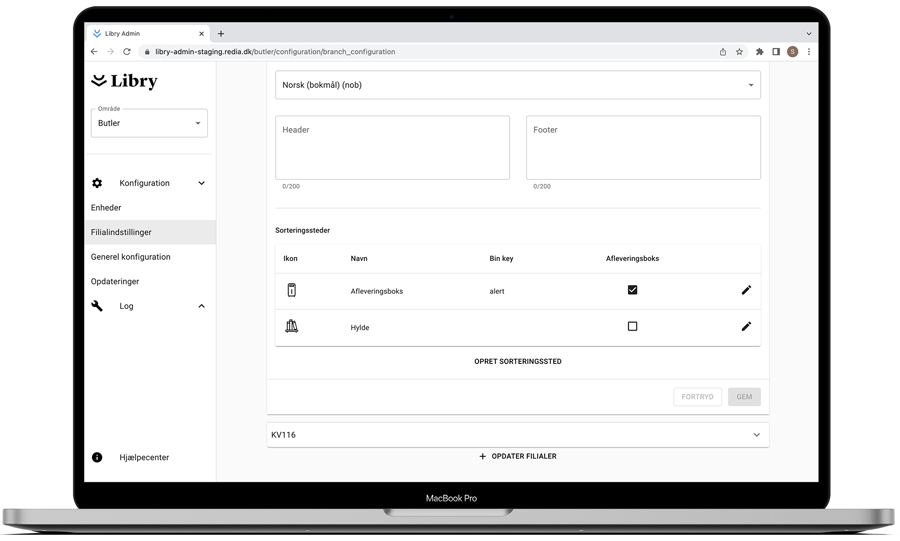
Task: Click the Log wrench icon in the sidebar
Action: point(97,306)
